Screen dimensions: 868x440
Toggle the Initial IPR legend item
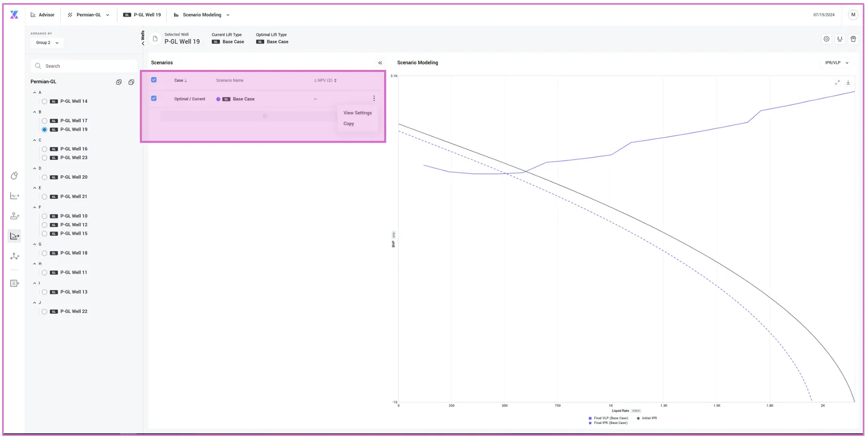[647, 418]
